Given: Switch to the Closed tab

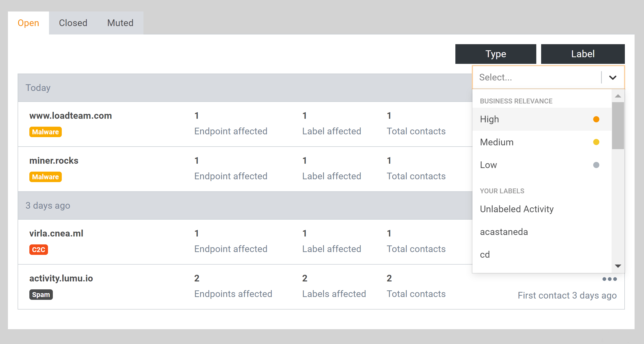Looking at the screenshot, I should tap(73, 23).
